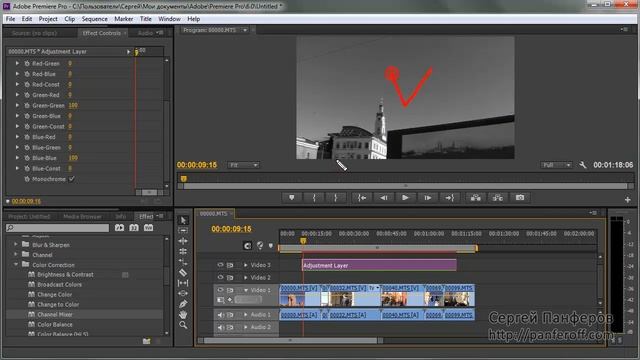Click the Mark Out button
The width and height of the screenshot is (640, 360).
[x=336, y=198]
